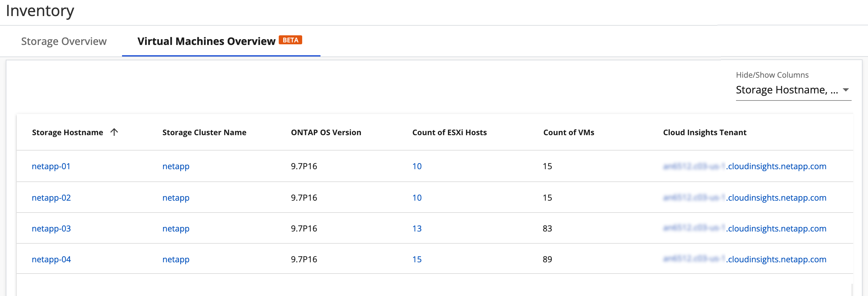Viewport: 868px width, 296px height.
Task: Select ONTAP version 9.7P16 in netapp-03 row
Action: (304, 228)
